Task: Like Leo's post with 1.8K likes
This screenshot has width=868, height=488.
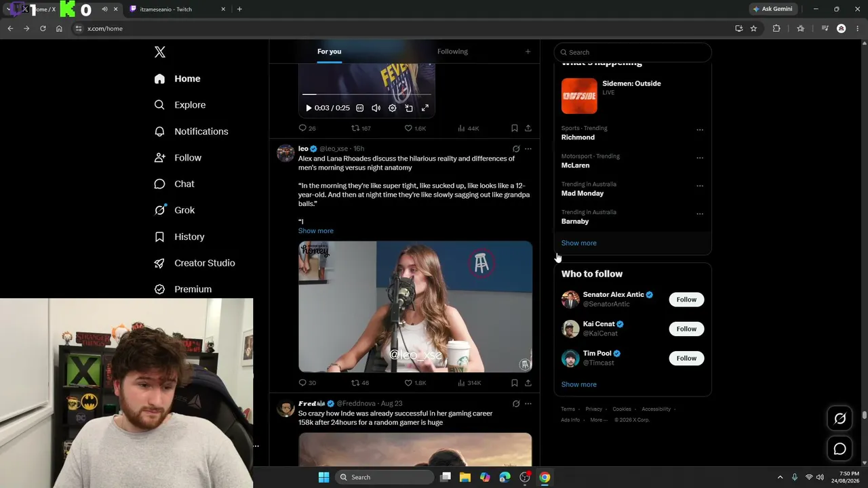Action: (415, 383)
